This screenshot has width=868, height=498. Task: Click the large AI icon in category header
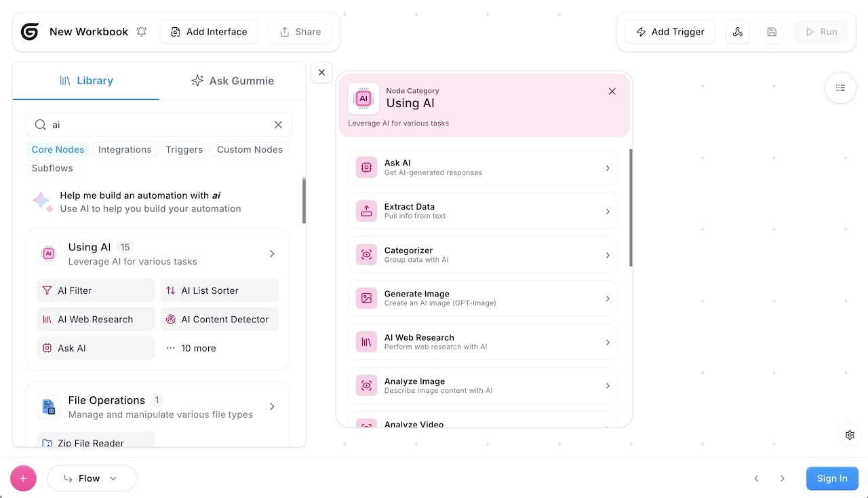coord(363,98)
